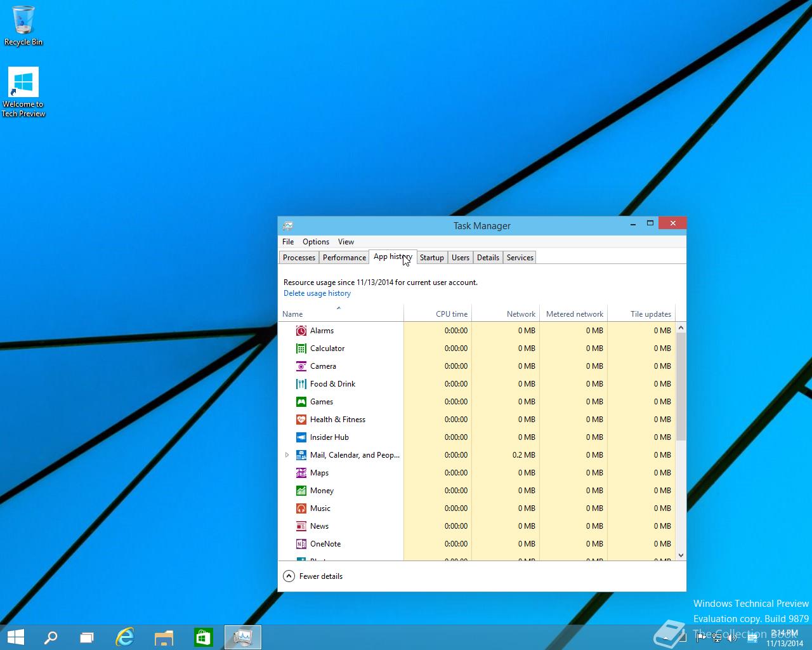Image resolution: width=812 pixels, height=650 pixels.
Task: Sort by the Name column header
Action: coord(341,313)
